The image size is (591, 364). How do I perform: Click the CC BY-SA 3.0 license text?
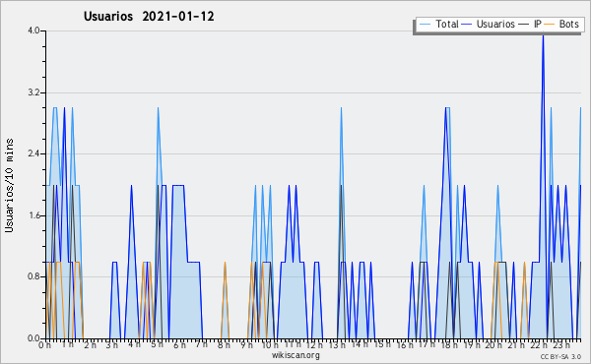[560, 356]
